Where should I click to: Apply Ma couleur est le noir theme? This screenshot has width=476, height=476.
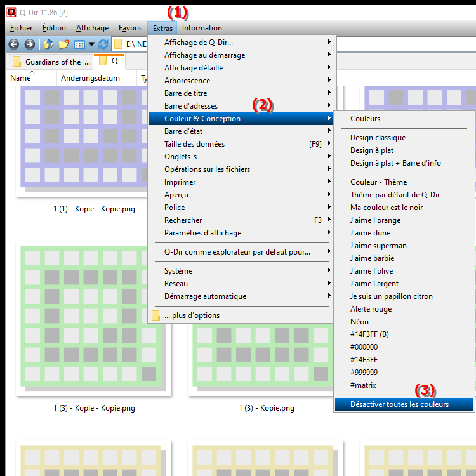click(404, 208)
